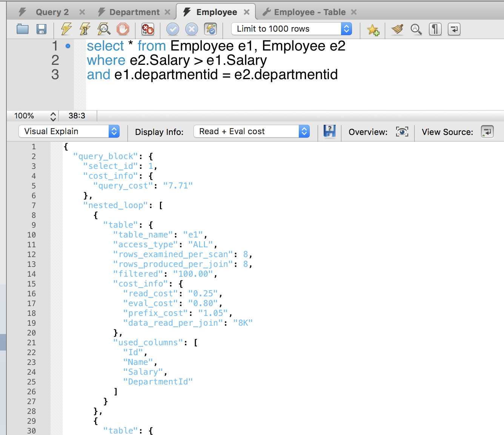Click the "0.80" eval cost value
Image resolution: width=504 pixels, height=435 pixels.
click(203, 303)
